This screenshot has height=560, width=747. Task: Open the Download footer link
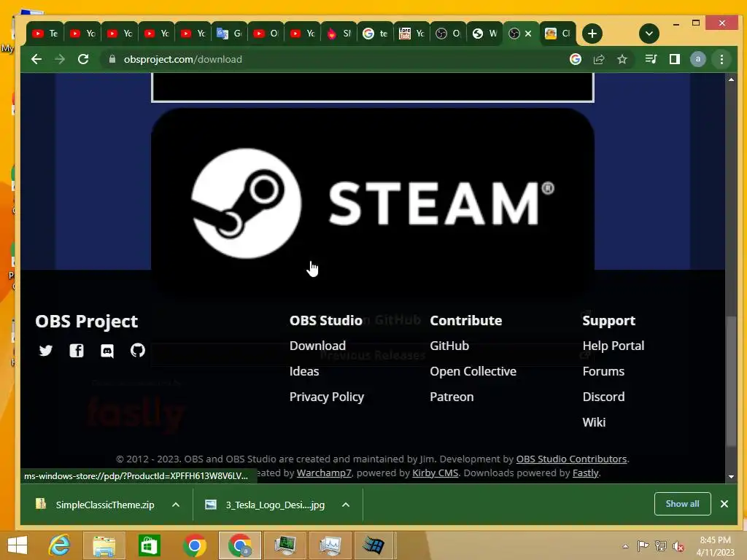coord(317,346)
